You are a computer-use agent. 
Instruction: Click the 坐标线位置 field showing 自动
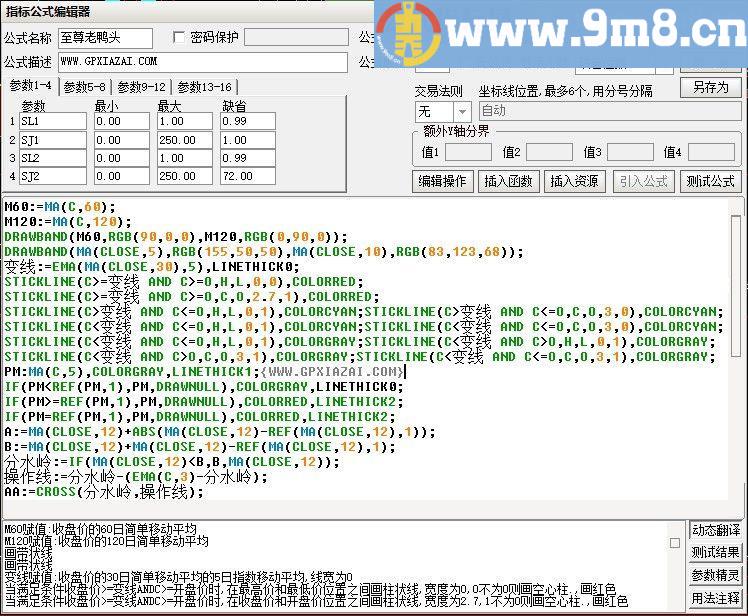pos(610,111)
